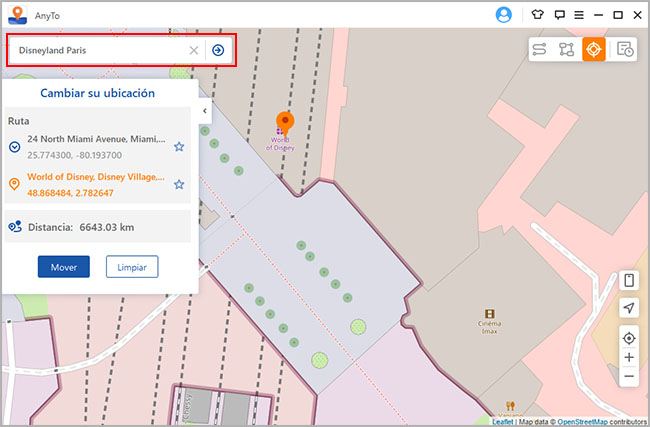Click the navigation arrow icon
This screenshot has height=427, width=650.
629,308
